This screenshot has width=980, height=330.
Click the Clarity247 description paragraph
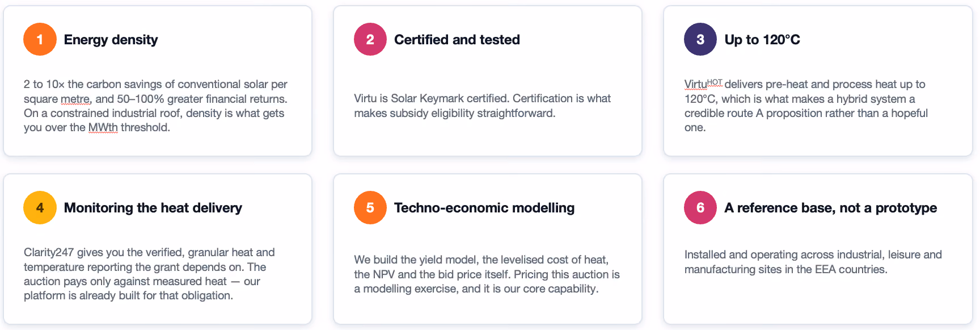[149, 274]
